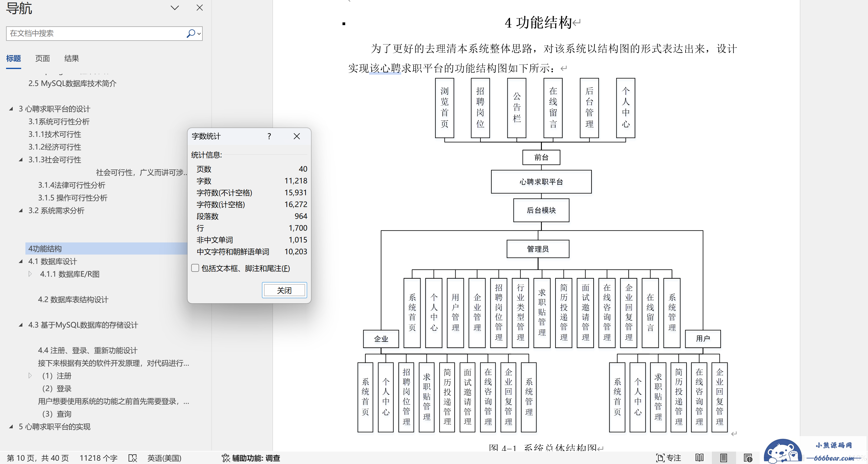This screenshot has height=464, width=868.
Task: Click the 段落数 value 964
Action: coord(301,216)
